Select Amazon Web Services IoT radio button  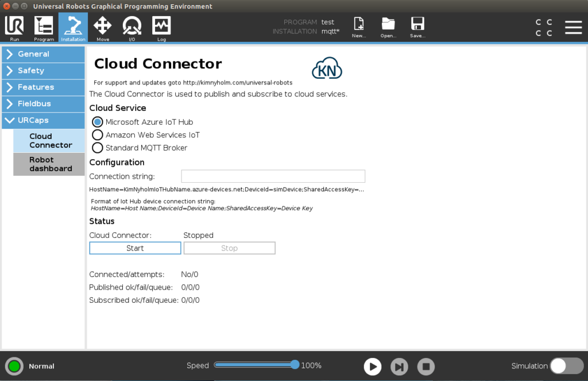point(98,134)
